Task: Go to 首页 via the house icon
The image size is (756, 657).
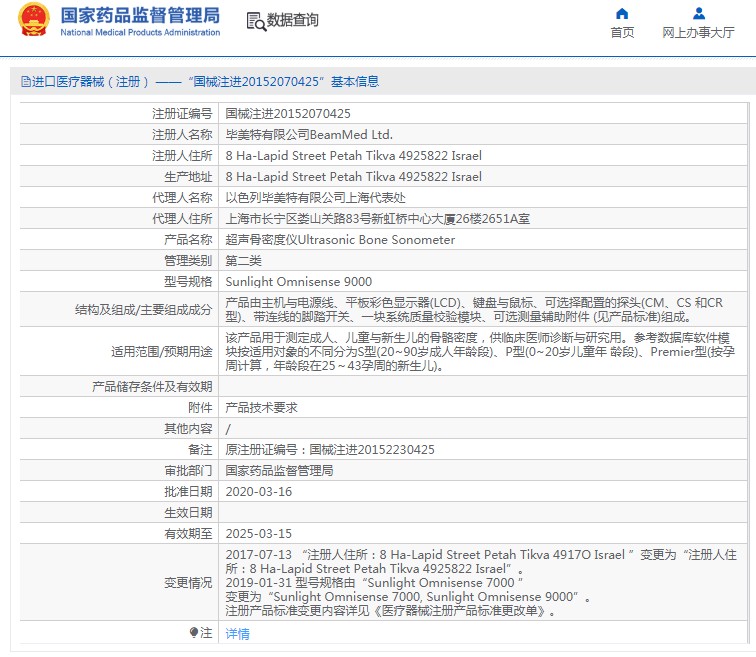Action: click(x=622, y=13)
